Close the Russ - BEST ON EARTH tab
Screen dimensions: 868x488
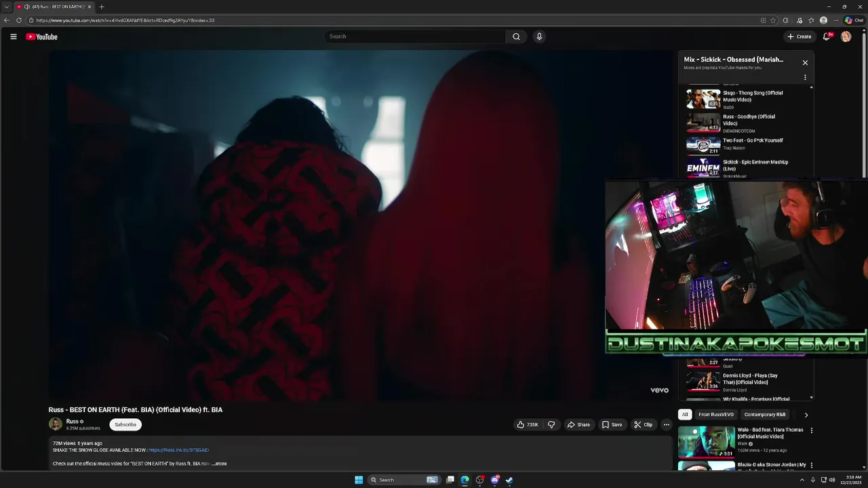tap(90, 7)
